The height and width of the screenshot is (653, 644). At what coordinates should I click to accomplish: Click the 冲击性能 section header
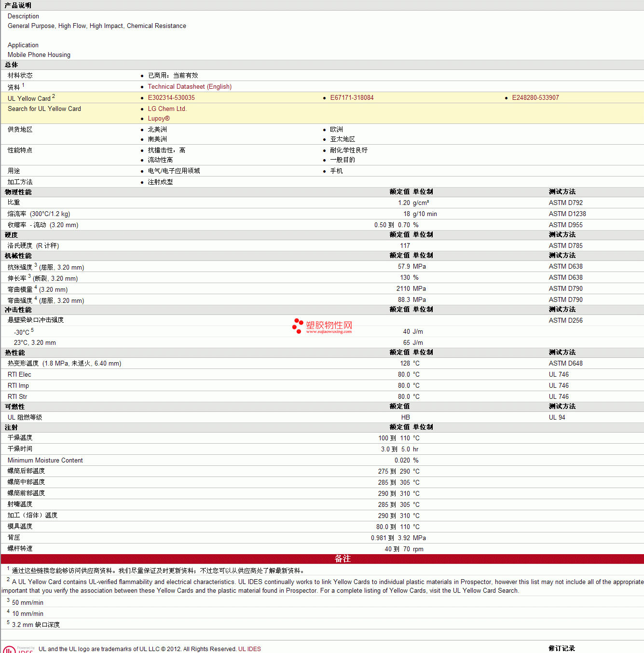pyautogui.click(x=18, y=310)
